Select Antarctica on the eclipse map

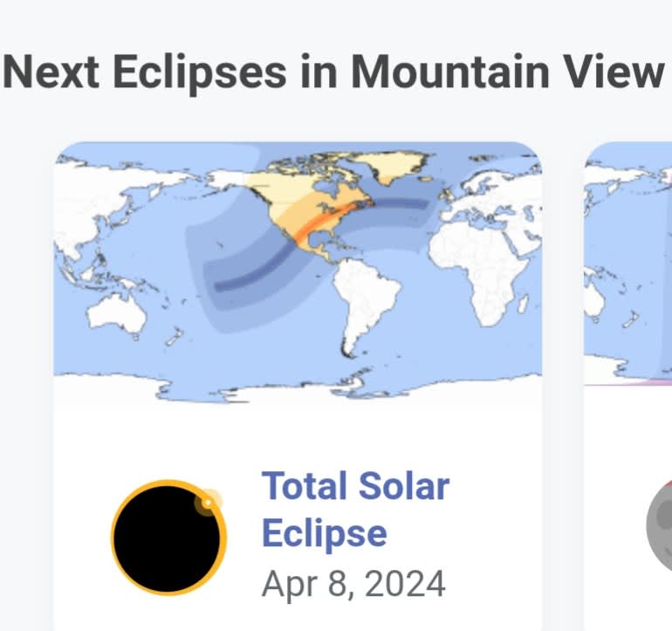coord(298,388)
